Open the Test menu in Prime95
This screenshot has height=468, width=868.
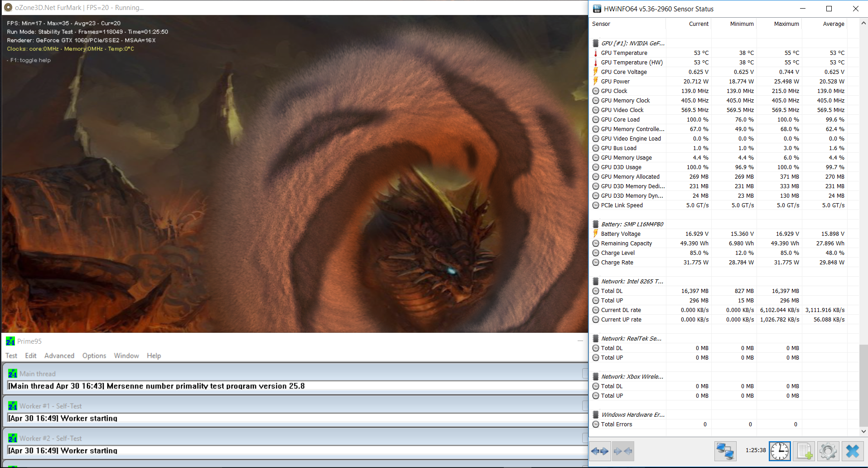coord(11,356)
